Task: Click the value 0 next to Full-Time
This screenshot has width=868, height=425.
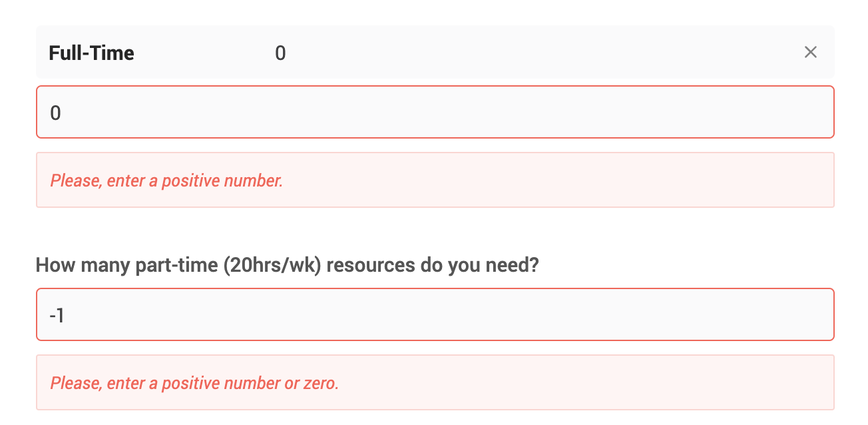Action: (280, 53)
